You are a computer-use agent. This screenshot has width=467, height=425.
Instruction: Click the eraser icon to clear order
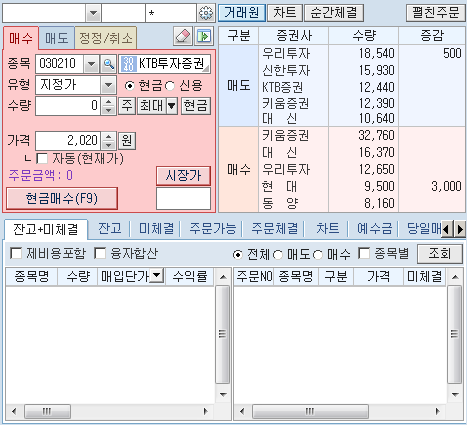(x=183, y=36)
